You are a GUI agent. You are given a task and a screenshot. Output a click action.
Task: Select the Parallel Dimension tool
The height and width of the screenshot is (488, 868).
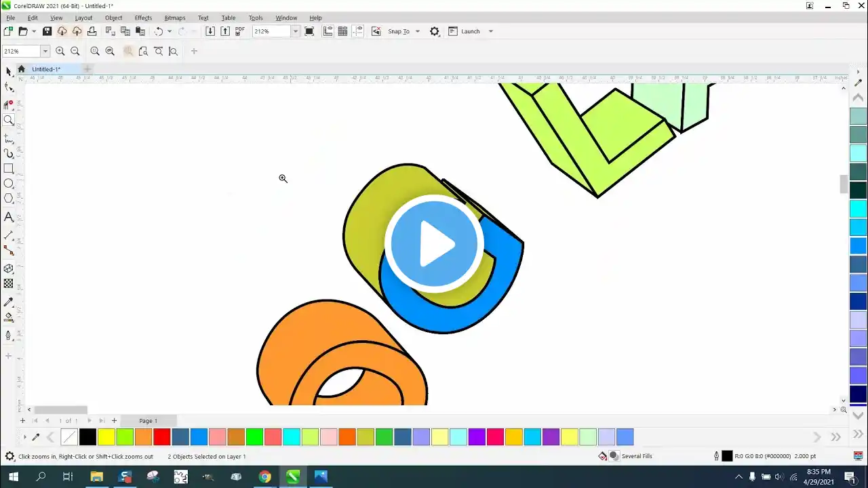9,235
